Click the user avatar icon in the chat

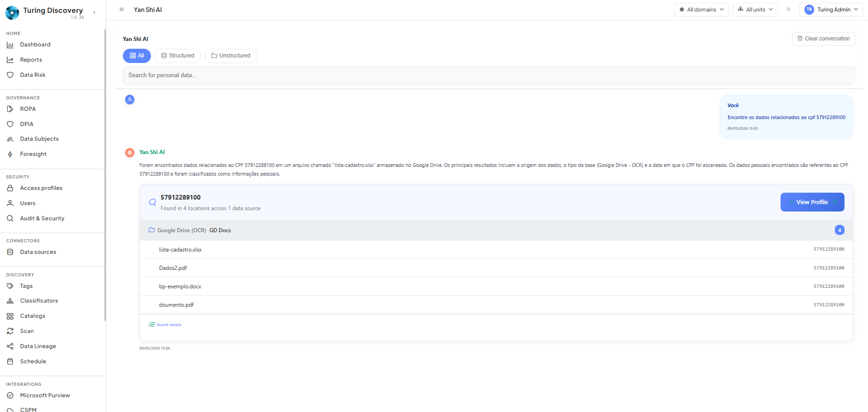(130, 99)
